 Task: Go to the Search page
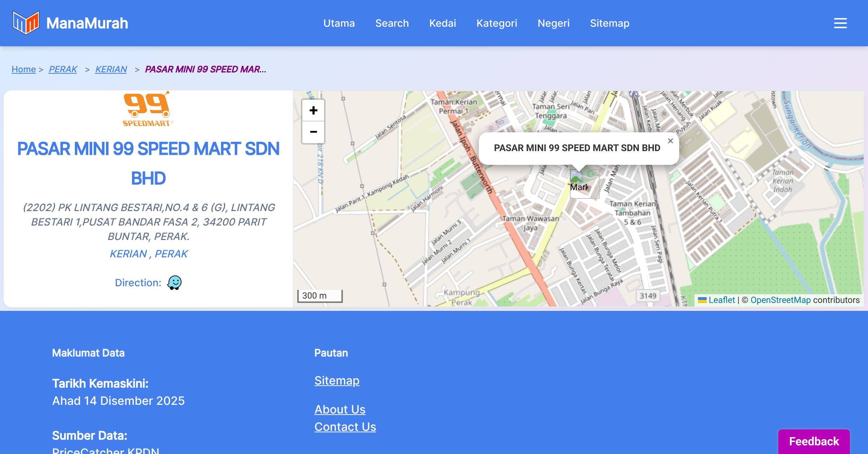(392, 23)
